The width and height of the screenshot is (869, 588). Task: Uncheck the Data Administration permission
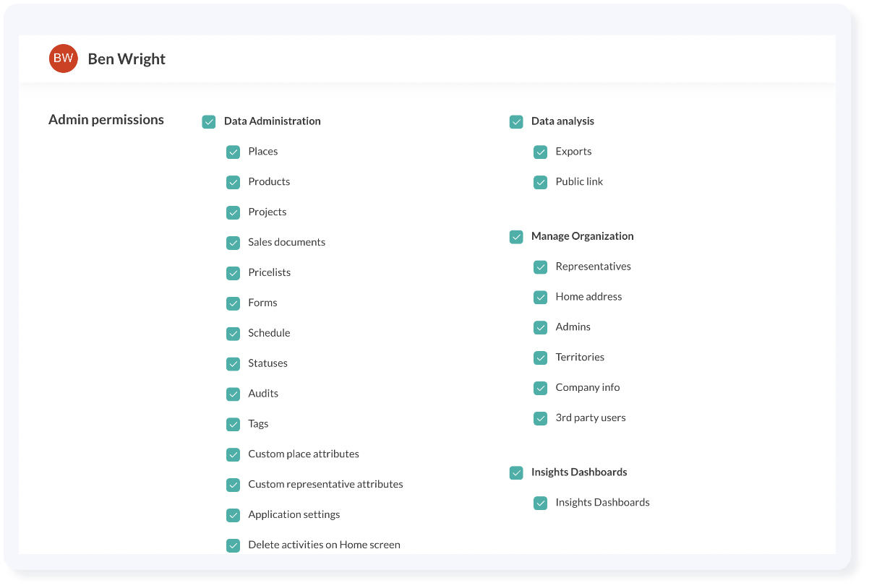click(x=209, y=121)
